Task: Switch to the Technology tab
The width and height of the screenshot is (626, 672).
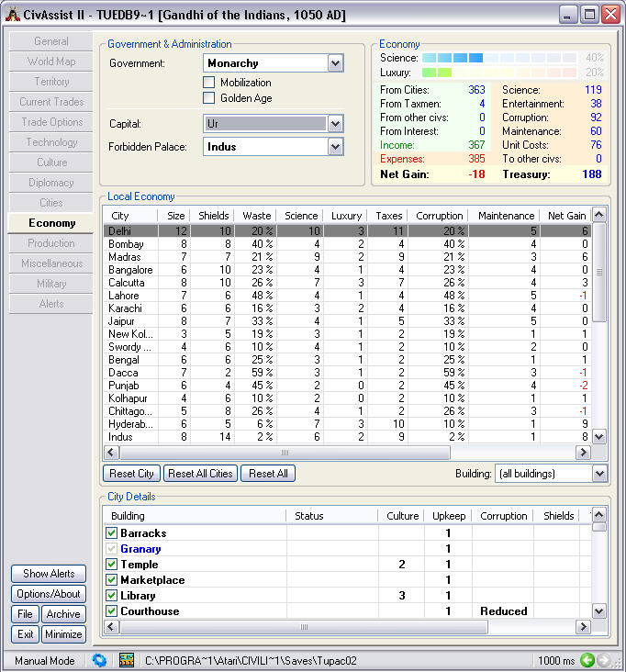Action: (x=51, y=142)
